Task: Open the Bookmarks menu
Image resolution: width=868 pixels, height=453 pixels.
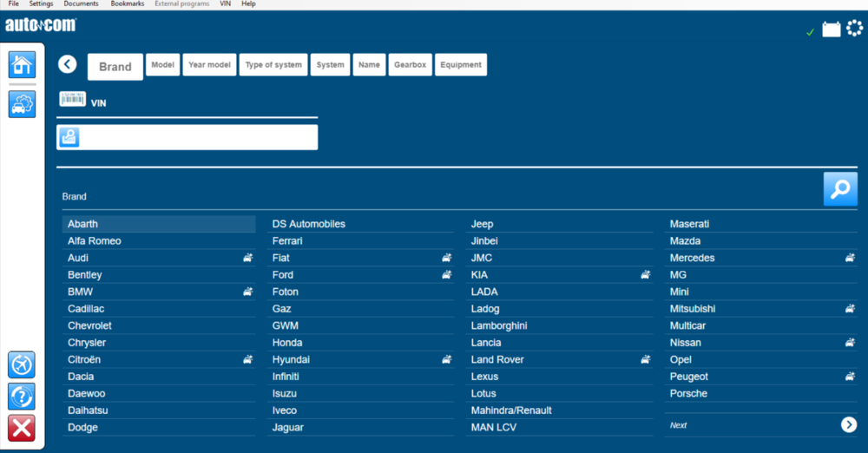Action: pyautogui.click(x=128, y=3)
